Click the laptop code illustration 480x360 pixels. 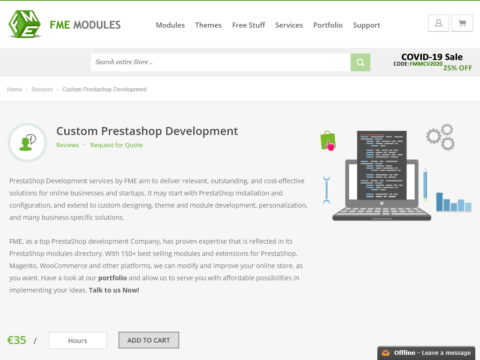(382, 176)
